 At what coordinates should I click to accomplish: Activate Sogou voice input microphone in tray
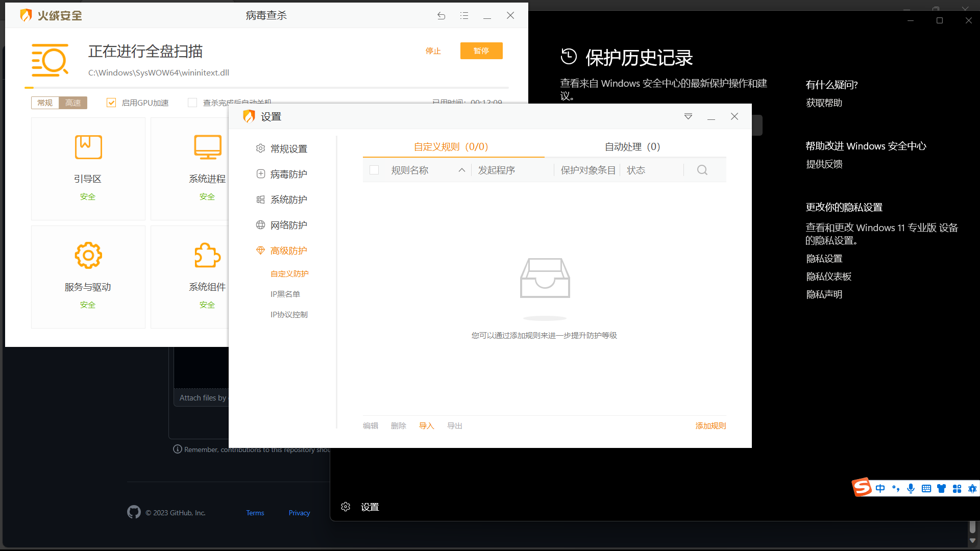[x=911, y=488]
